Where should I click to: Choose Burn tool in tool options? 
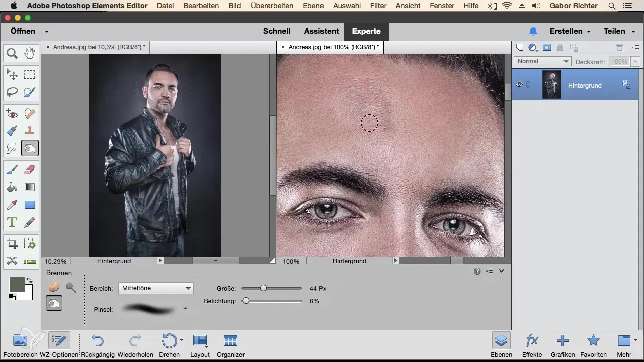tap(54, 303)
